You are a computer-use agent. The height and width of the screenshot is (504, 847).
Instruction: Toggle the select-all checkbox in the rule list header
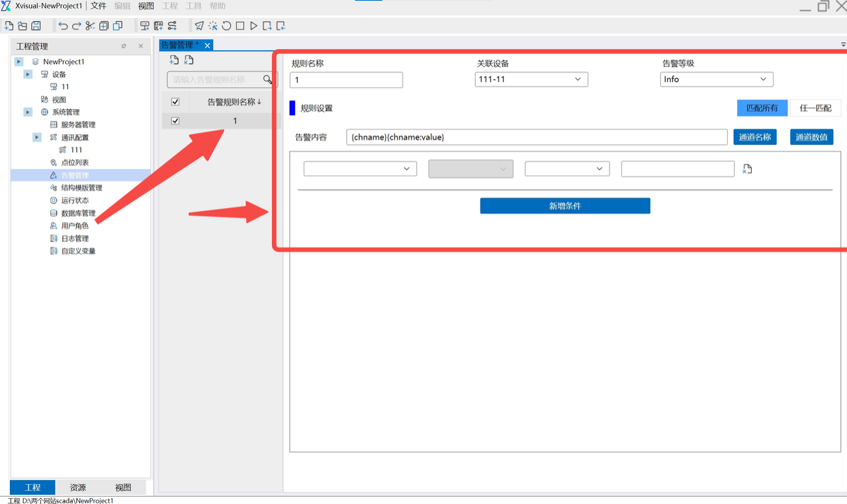click(175, 102)
